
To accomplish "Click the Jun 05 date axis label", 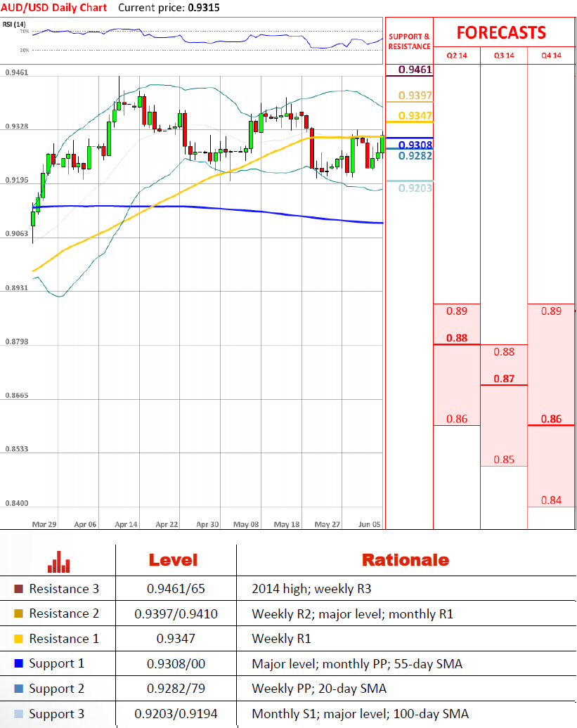I will (x=370, y=524).
